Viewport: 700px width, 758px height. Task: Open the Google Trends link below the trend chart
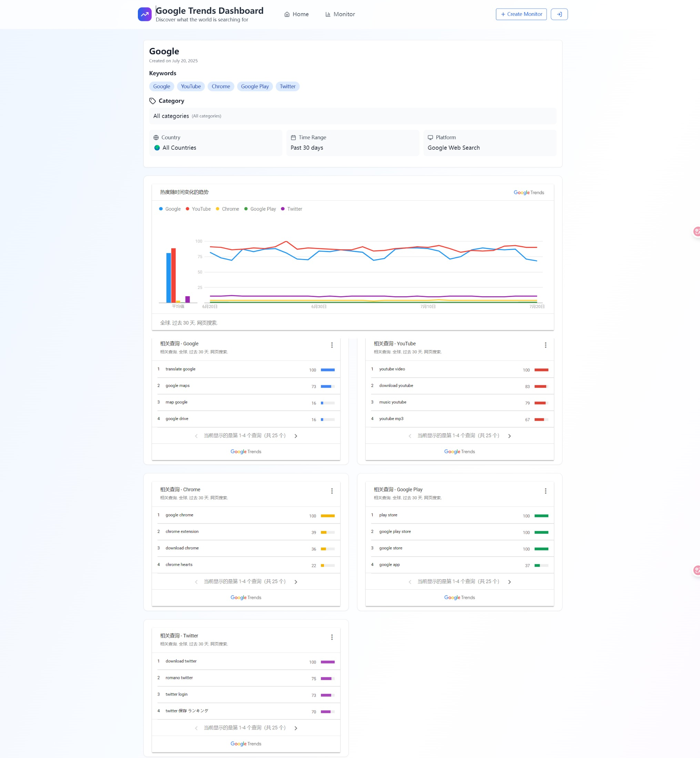[x=528, y=192]
